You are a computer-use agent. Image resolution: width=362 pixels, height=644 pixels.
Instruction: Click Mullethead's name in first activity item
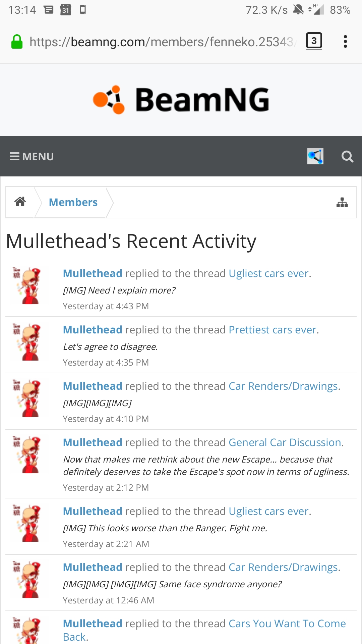pyautogui.click(x=93, y=273)
